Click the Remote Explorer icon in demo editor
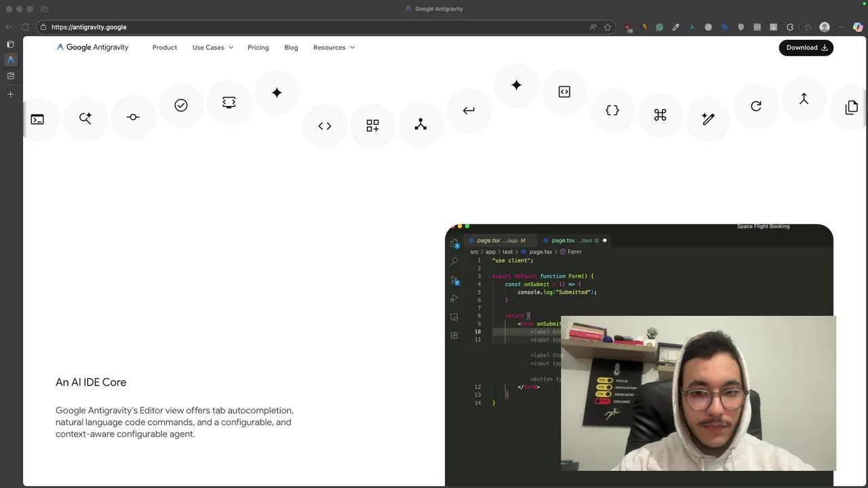The image size is (868, 488). click(x=454, y=317)
